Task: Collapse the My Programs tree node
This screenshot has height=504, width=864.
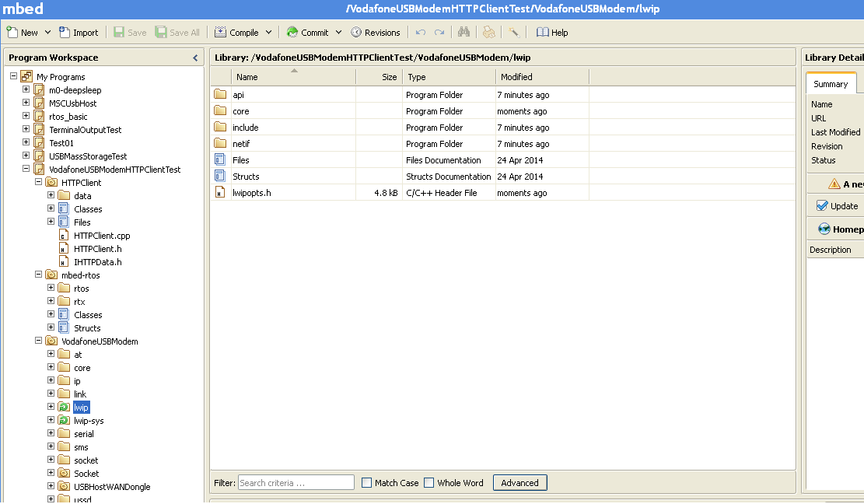Action: [14, 76]
